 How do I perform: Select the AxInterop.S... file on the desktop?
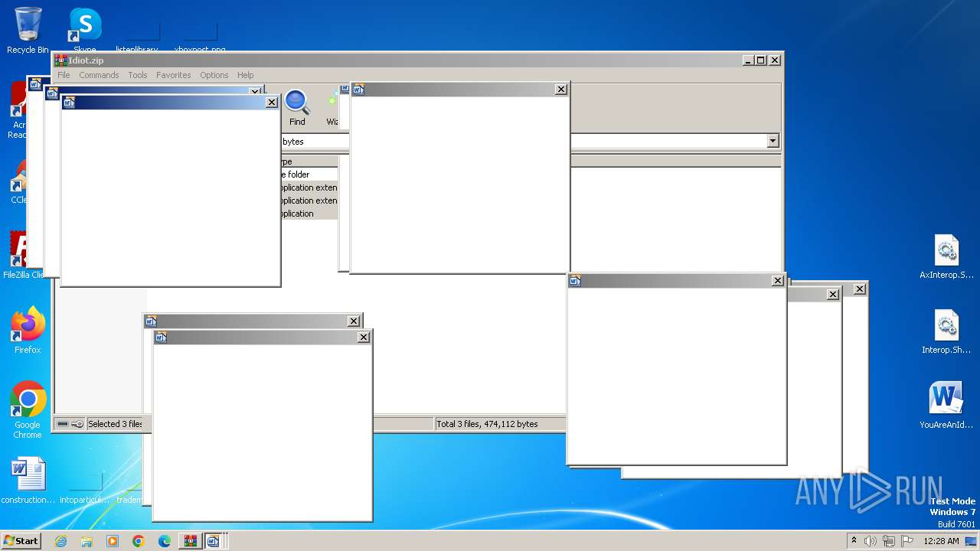point(947,257)
